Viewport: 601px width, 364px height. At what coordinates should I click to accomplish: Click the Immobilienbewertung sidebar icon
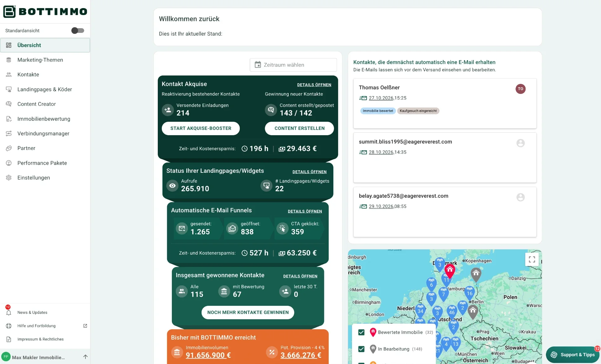[x=9, y=119]
